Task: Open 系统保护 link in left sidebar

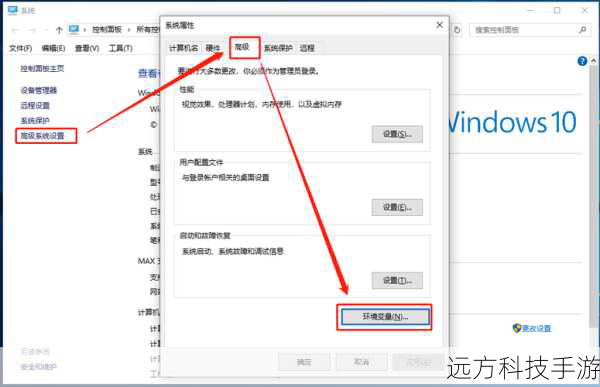Action: (x=35, y=121)
